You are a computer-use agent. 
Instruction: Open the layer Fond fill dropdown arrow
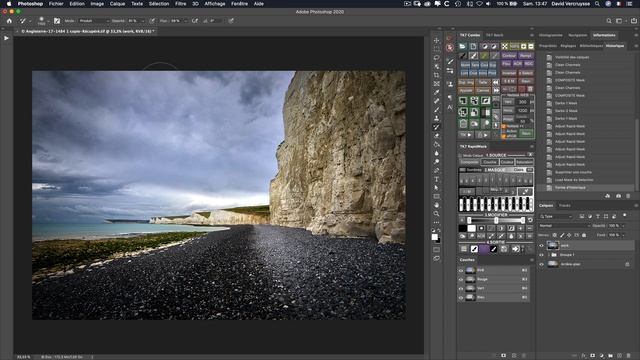point(623,235)
